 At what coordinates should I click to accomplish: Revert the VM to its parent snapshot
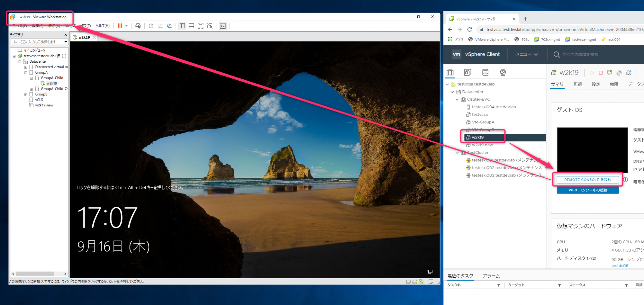[x=160, y=26]
